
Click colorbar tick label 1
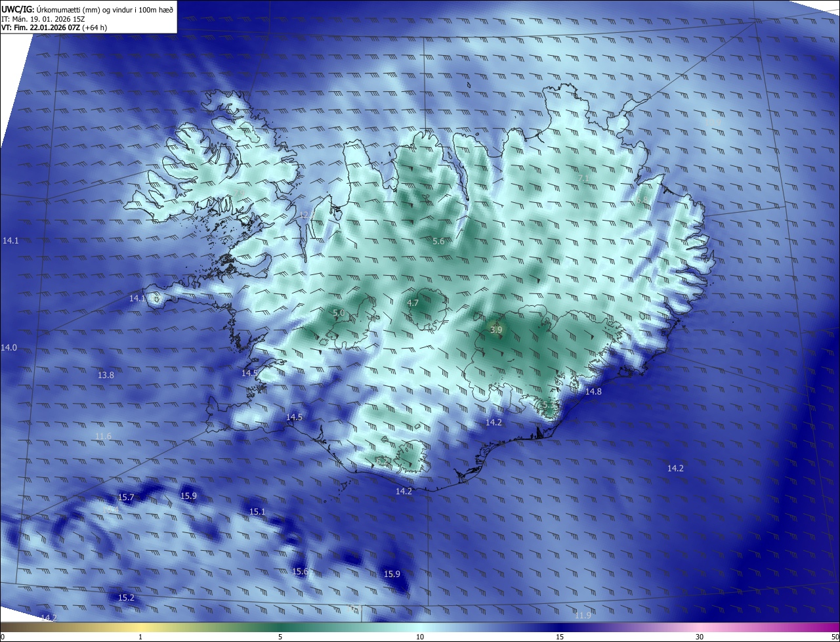(140, 637)
